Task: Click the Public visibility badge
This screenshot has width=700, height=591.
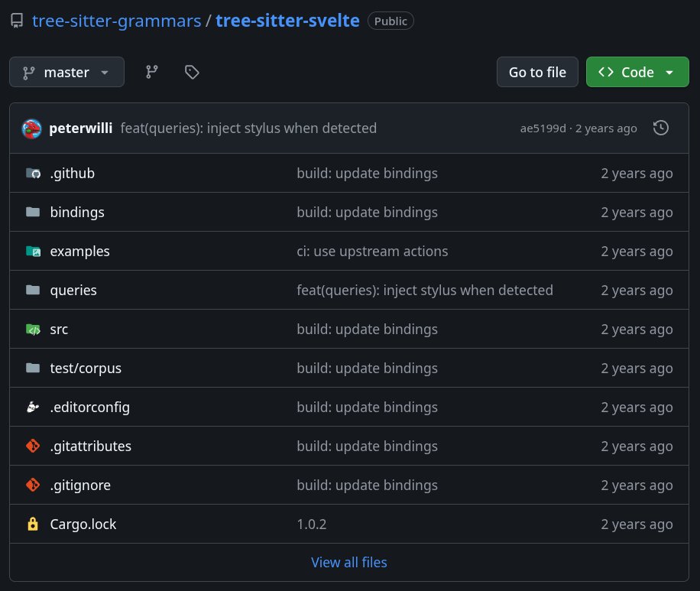Action: click(x=391, y=21)
